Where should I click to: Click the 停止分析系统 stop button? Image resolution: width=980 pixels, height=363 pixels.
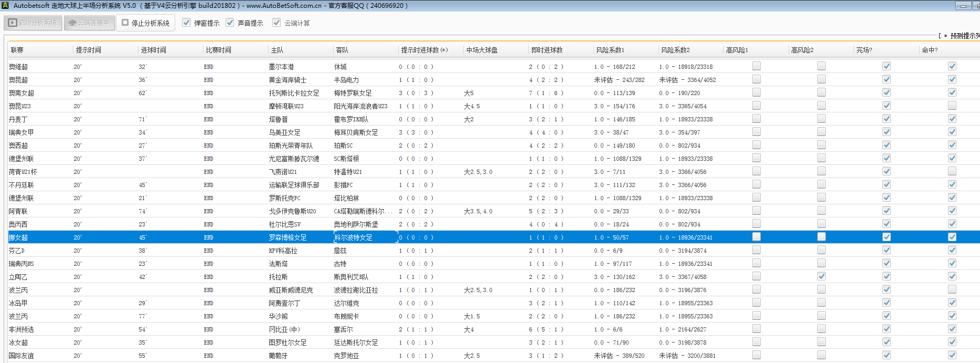[x=146, y=23]
